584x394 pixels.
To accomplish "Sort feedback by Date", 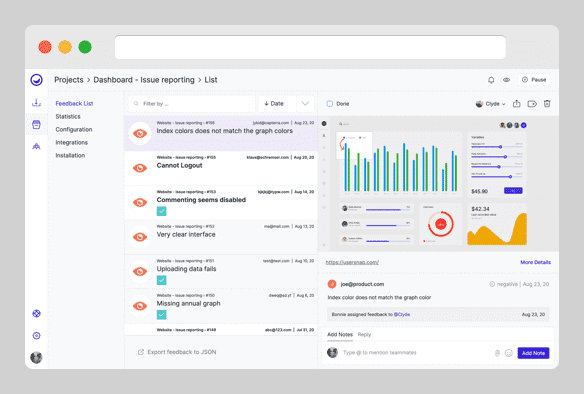I will tap(274, 104).
